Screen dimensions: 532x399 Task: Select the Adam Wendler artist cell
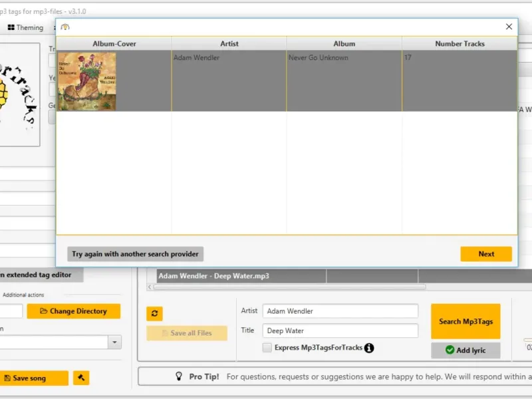(229, 80)
